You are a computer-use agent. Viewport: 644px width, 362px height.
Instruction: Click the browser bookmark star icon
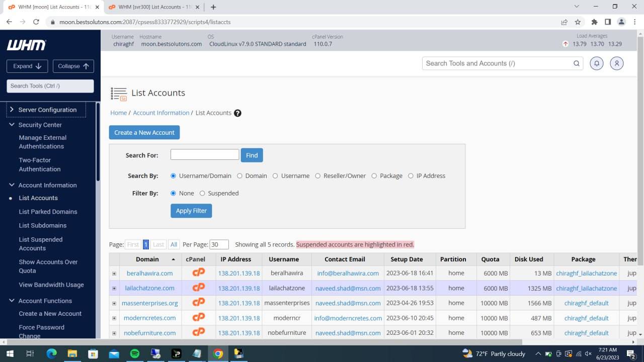[578, 22]
